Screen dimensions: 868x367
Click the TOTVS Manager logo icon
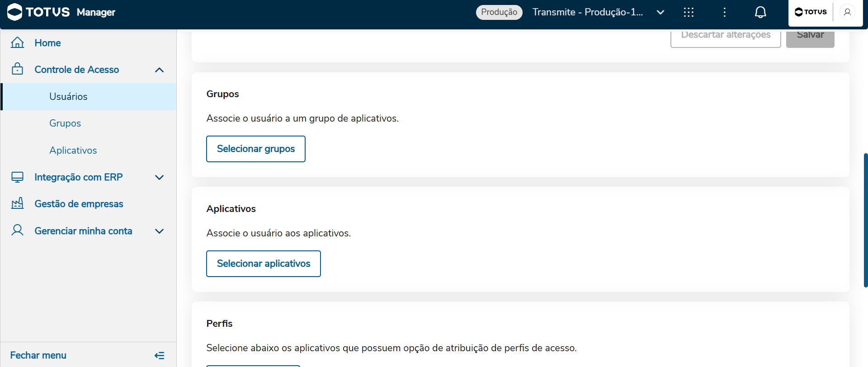(15, 12)
